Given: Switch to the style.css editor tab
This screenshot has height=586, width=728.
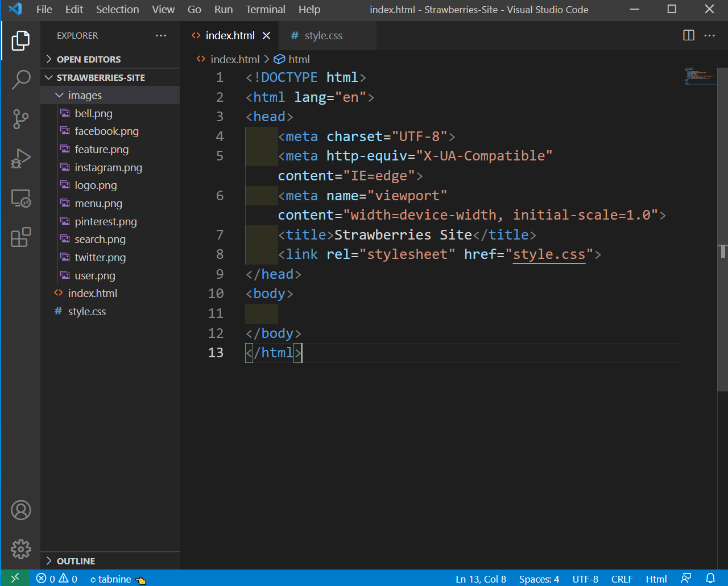Looking at the screenshot, I should (326, 35).
